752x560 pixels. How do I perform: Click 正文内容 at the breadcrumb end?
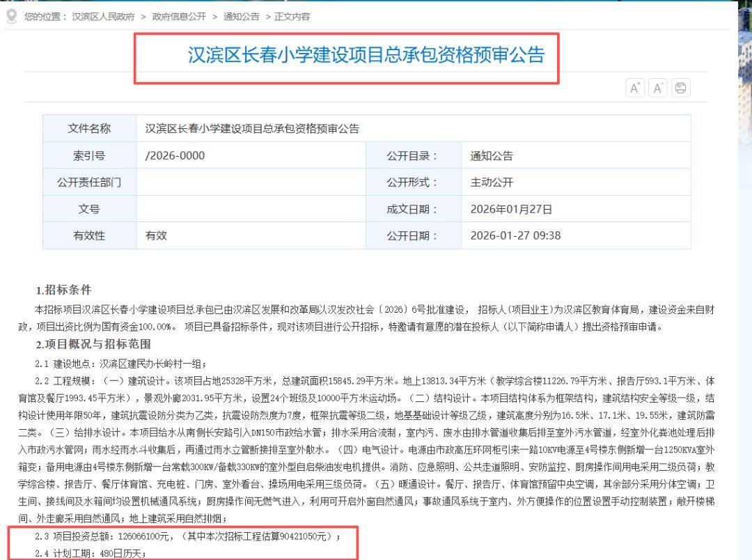click(x=292, y=16)
